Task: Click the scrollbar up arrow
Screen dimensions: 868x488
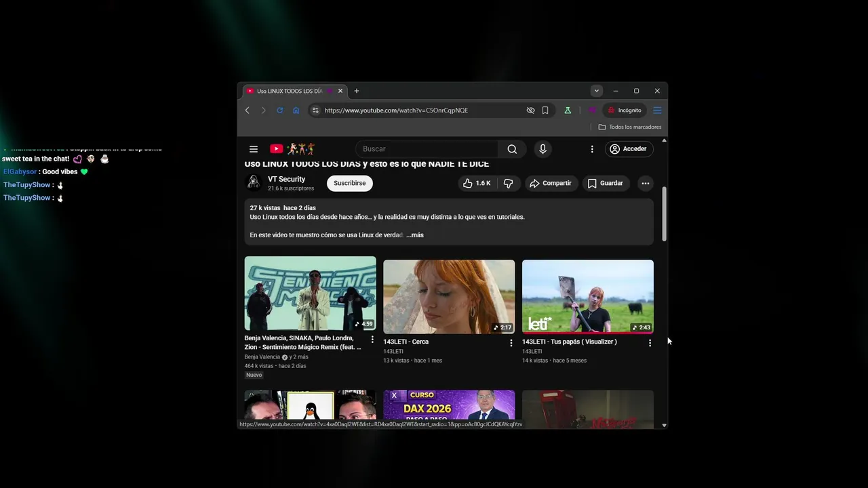Action: (665, 140)
